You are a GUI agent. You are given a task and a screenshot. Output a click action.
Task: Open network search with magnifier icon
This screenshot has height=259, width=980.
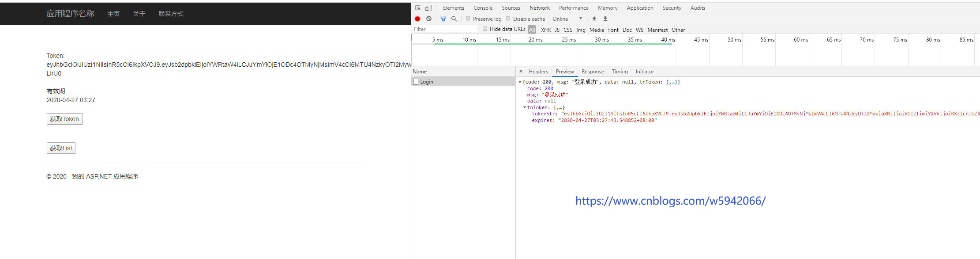point(454,19)
